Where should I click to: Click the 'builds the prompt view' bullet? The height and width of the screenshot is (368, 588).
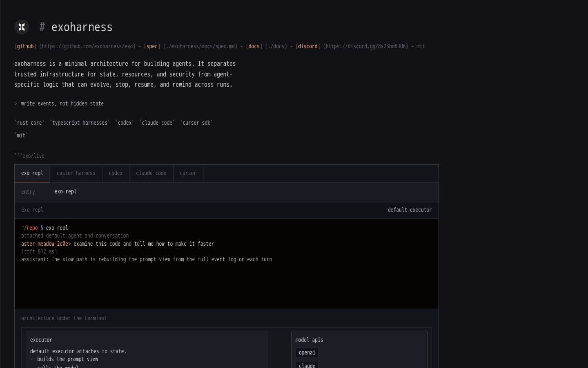point(67,359)
